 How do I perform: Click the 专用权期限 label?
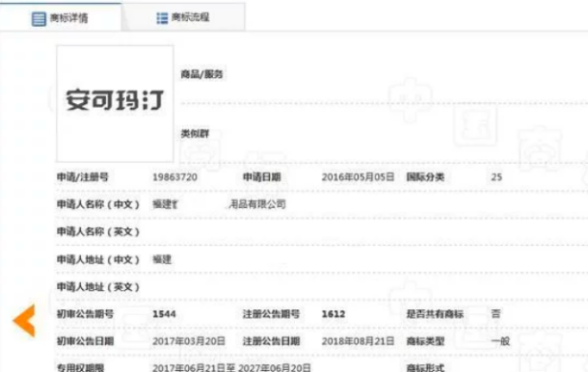point(80,367)
